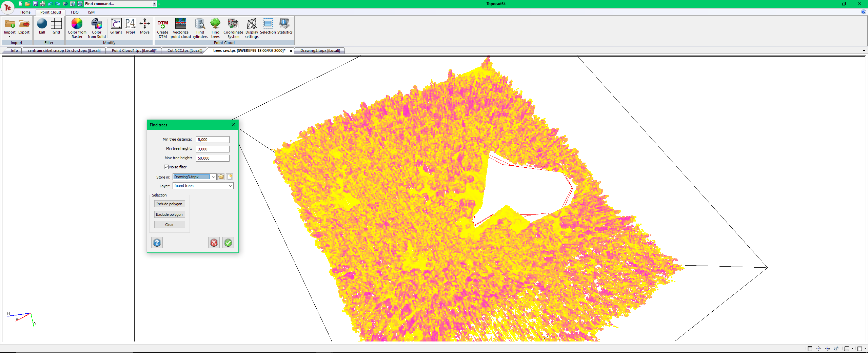Screen dimensions: 868x353
Task: Confirm Find trees with green checkmark
Action: [228, 243]
